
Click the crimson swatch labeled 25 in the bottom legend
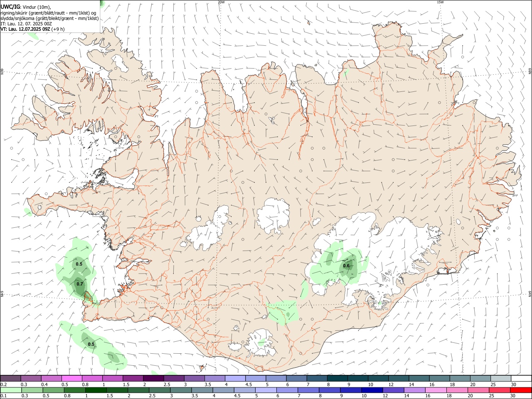[500, 390]
